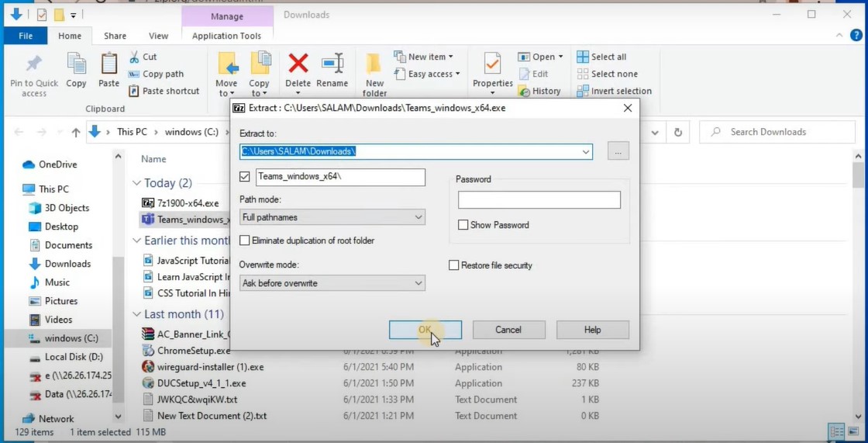Open the Path mode dropdown
The image size is (868, 443).
click(x=332, y=217)
